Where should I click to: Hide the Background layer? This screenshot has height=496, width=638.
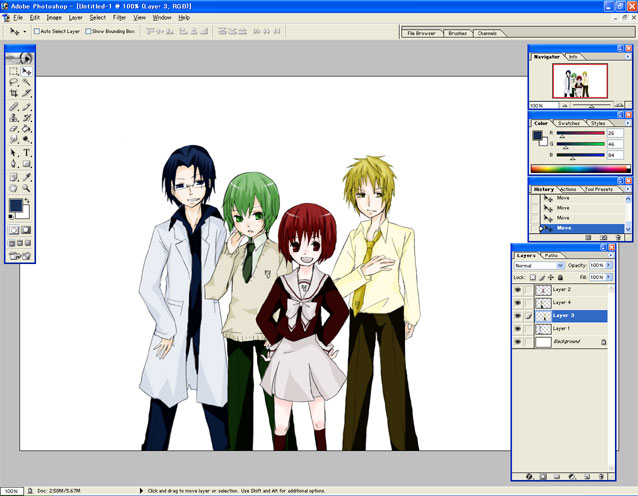click(x=518, y=342)
